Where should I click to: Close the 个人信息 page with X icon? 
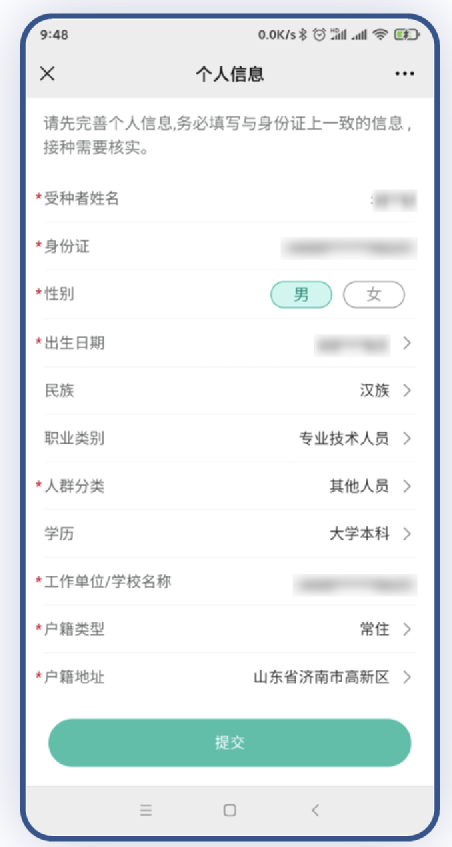click(x=48, y=73)
